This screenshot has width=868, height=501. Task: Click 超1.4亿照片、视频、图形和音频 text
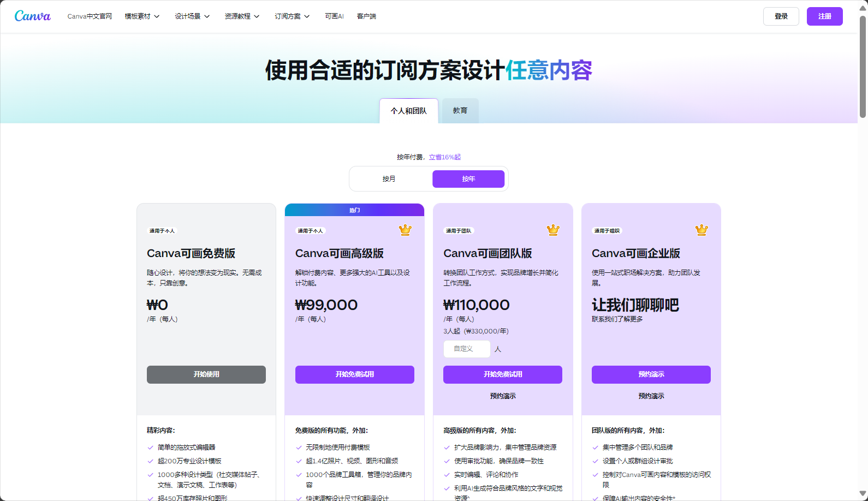[x=352, y=461]
